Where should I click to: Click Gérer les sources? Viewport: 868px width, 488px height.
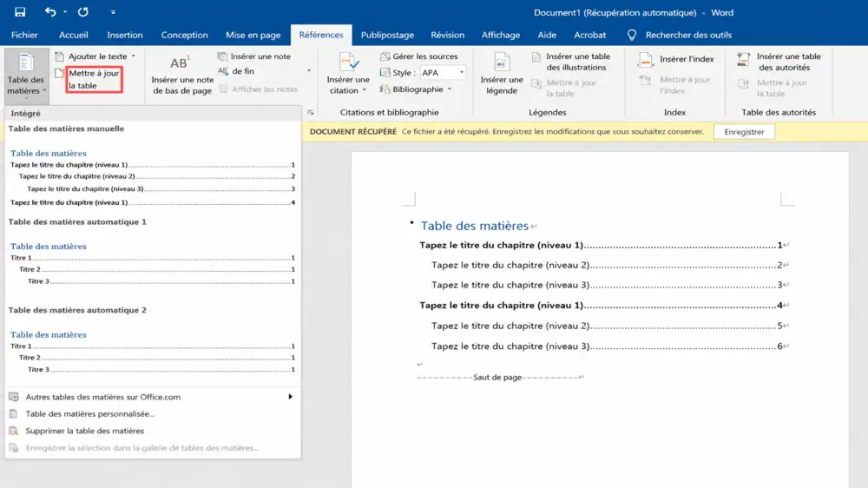[x=419, y=56]
